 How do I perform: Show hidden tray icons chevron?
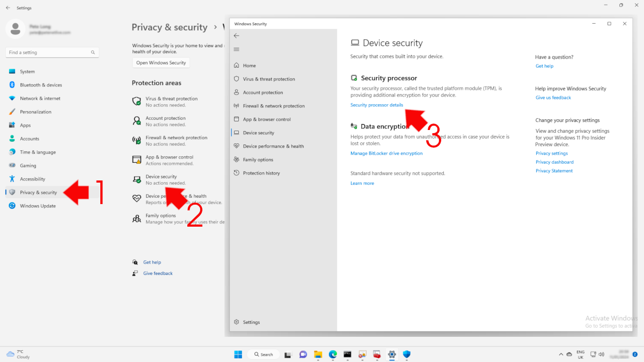[561, 354]
